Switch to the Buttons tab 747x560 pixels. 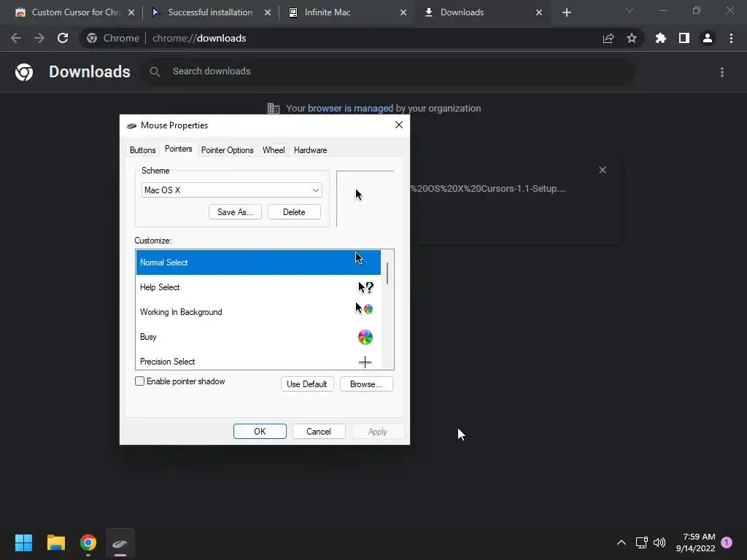[x=142, y=150]
